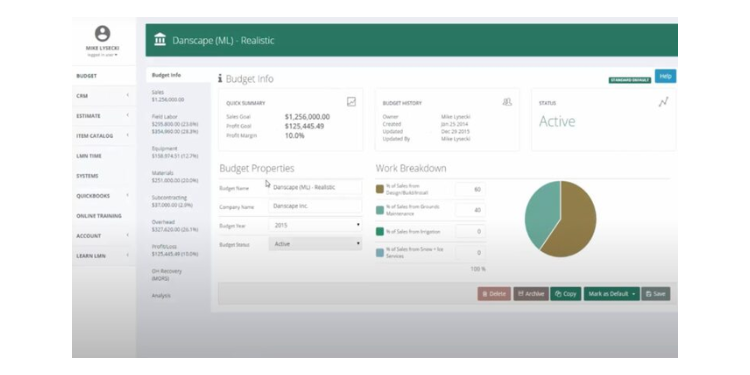This screenshot has height=375, width=750.
Task: Click the user profile avatar icon
Action: tap(102, 33)
